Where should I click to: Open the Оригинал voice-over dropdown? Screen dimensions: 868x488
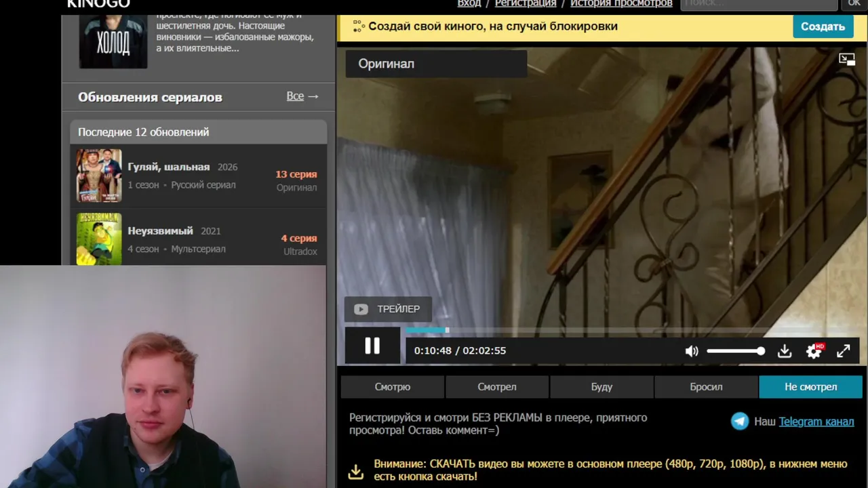coord(437,64)
